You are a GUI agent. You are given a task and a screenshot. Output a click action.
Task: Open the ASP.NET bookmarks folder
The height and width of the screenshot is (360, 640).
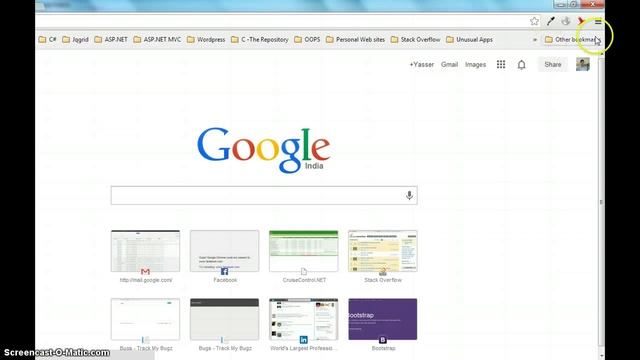point(111,40)
